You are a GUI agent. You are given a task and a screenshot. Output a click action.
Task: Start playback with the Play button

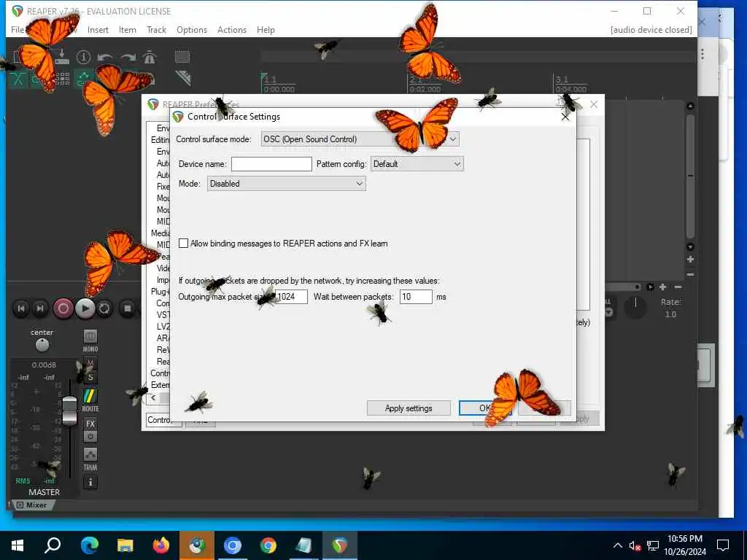click(x=85, y=308)
